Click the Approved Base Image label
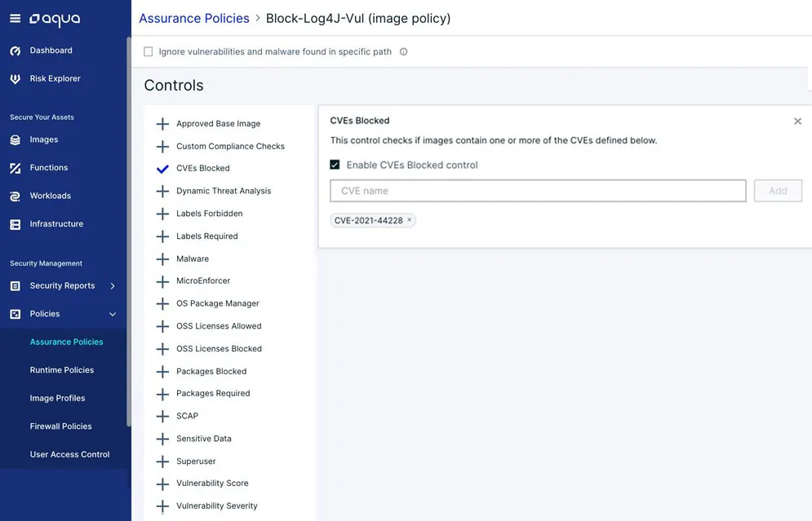Viewport: 812px width, 521px height. tap(218, 124)
